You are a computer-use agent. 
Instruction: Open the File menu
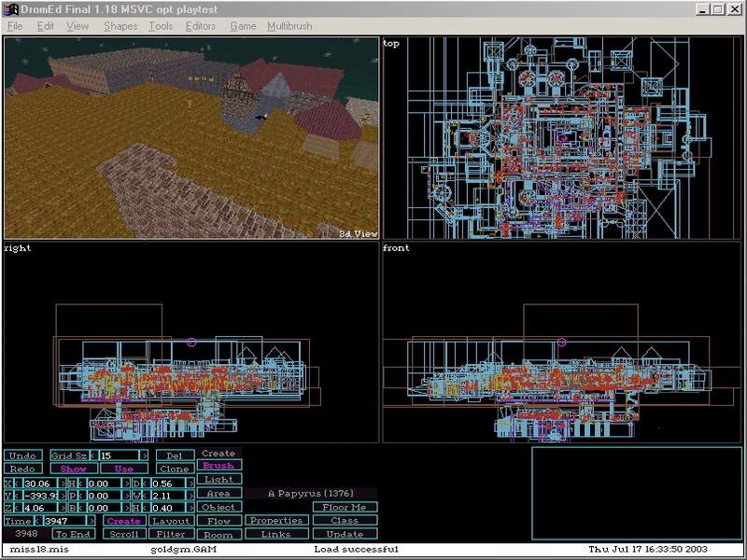(15, 26)
